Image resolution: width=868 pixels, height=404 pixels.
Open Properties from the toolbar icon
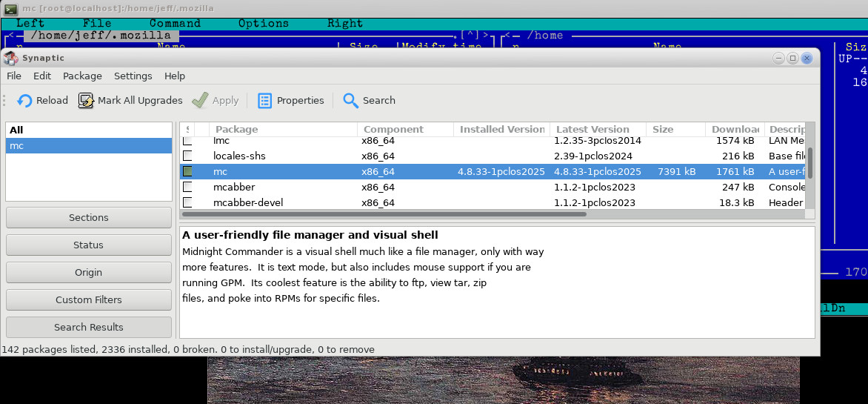pos(264,100)
